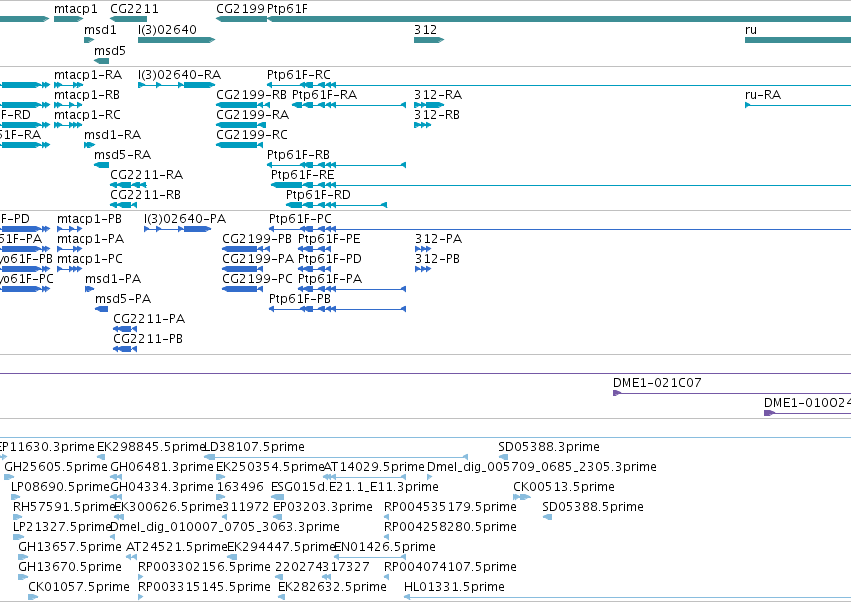851x602 pixels.
Task: Select the 'l(3)02640-PA' protein label
Action: [x=185, y=218]
